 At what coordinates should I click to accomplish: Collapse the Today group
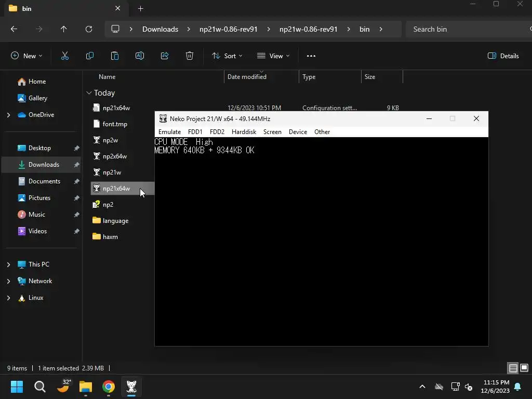[89, 93]
